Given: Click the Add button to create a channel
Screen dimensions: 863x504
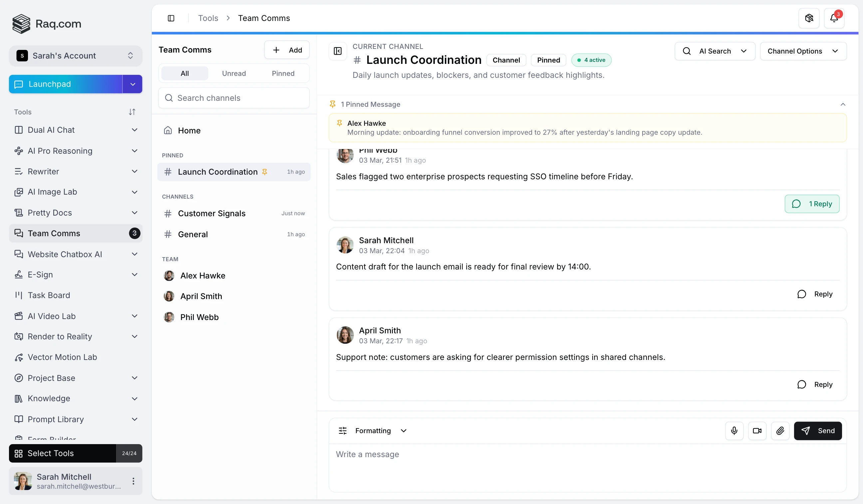Looking at the screenshot, I should point(287,50).
